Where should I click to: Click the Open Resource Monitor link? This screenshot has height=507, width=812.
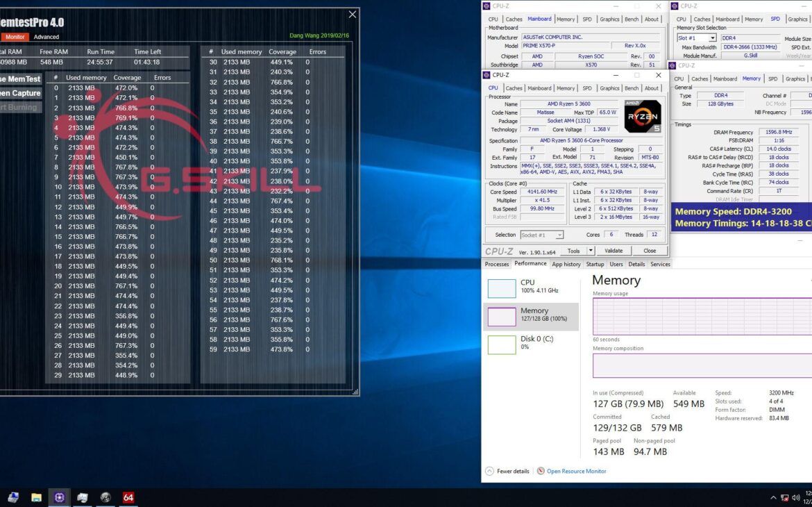click(576, 471)
